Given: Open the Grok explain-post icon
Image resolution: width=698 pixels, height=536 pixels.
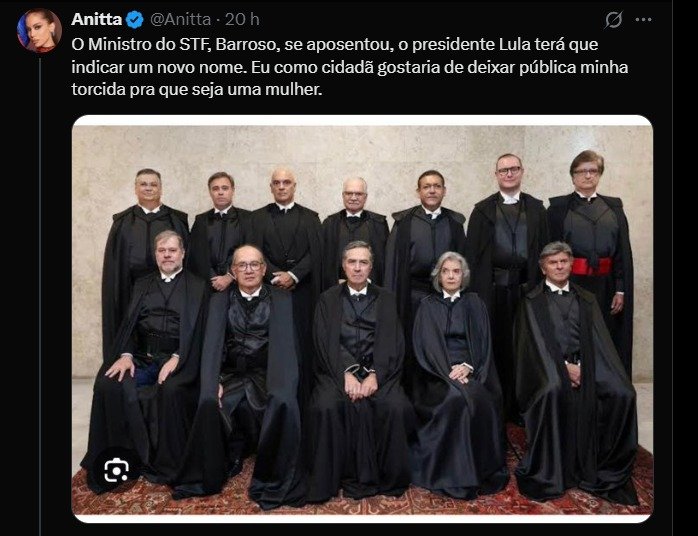Looking at the screenshot, I should [x=613, y=20].
